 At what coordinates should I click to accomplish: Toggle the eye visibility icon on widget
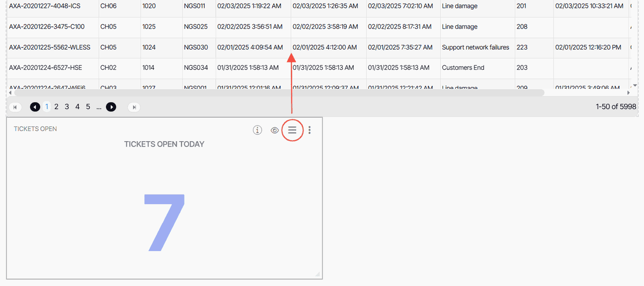pyautogui.click(x=275, y=130)
